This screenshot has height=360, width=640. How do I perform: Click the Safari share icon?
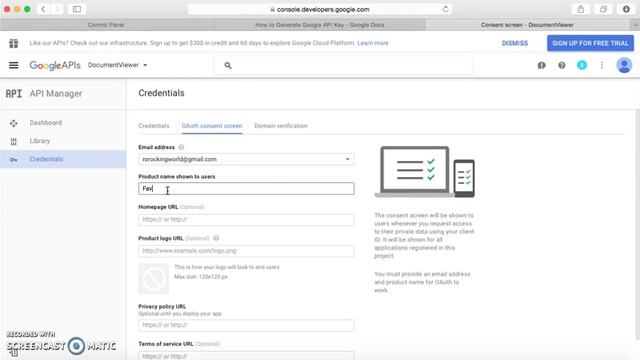[x=580, y=9]
